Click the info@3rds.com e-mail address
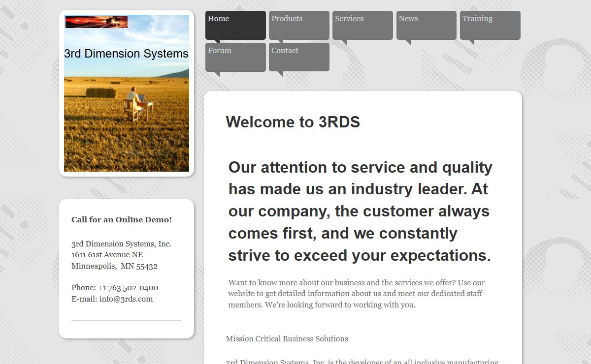This screenshot has width=591, height=364. tap(126, 299)
